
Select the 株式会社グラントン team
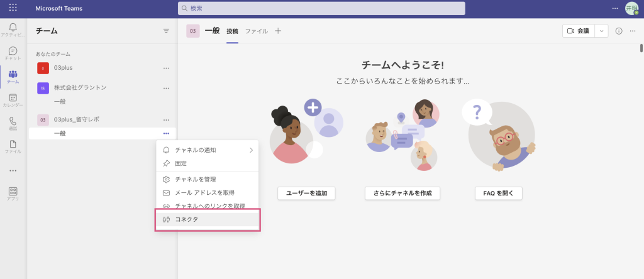[x=80, y=87]
